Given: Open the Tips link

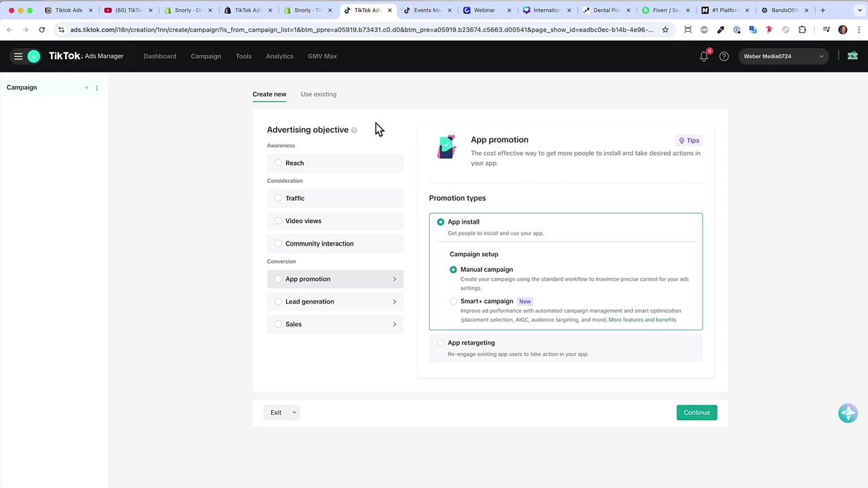Looking at the screenshot, I should (x=689, y=141).
